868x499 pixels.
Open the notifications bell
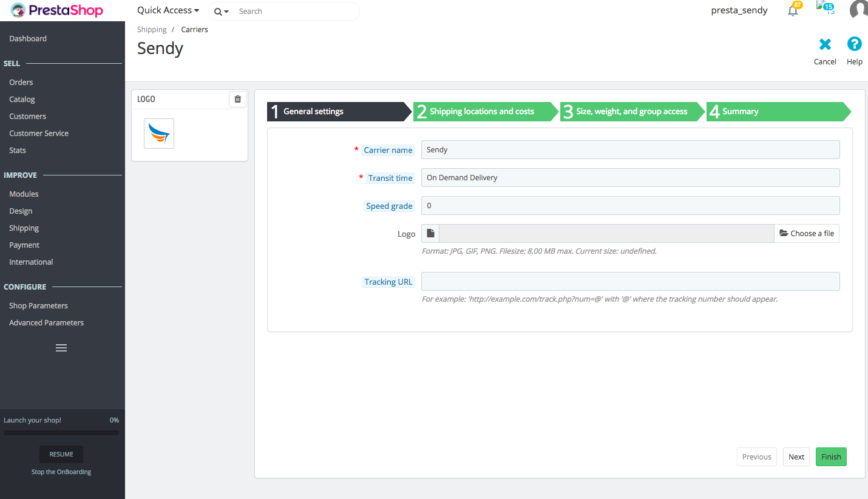[x=793, y=10]
